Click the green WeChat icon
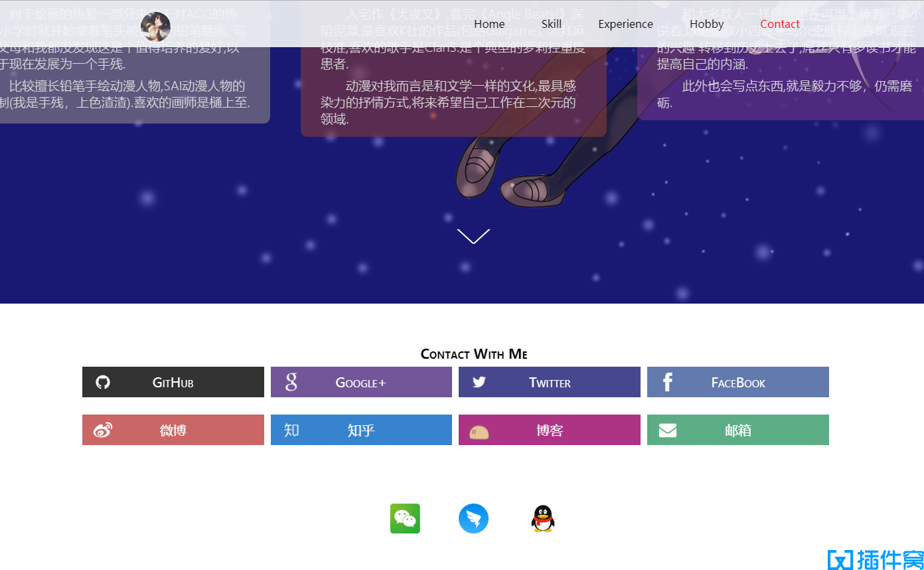 (x=405, y=518)
